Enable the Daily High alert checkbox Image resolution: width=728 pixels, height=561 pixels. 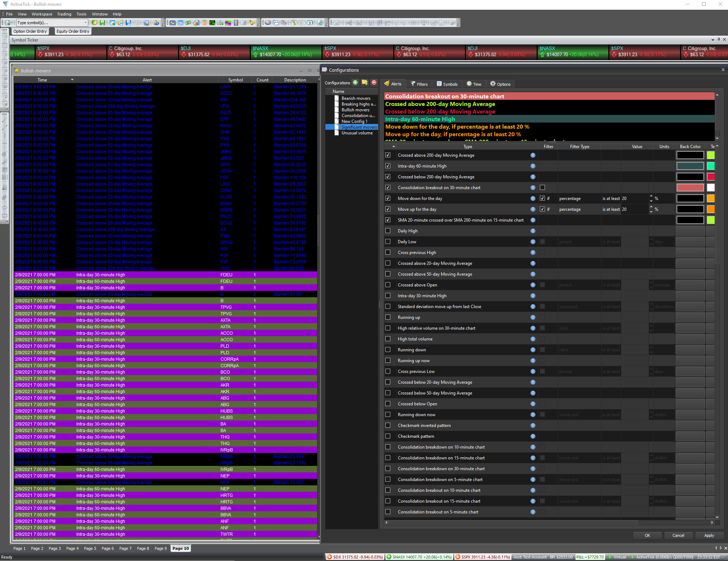(x=388, y=231)
